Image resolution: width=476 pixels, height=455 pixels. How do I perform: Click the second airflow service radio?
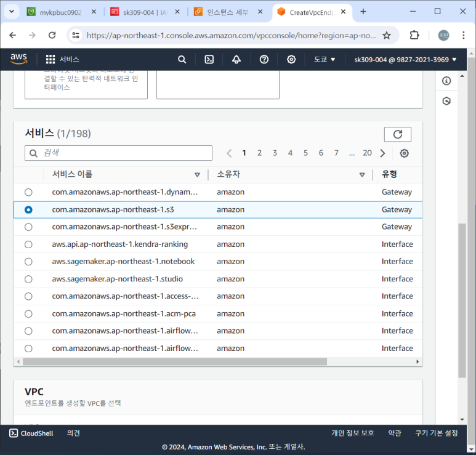(28, 348)
